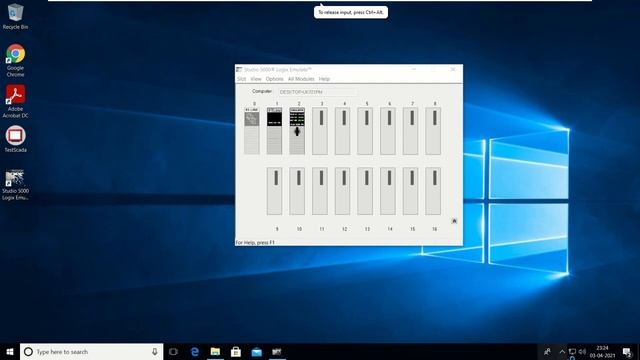Viewport: 640px width, 360px height.
Task: Select empty chassis slot 6
Action: [388, 131]
